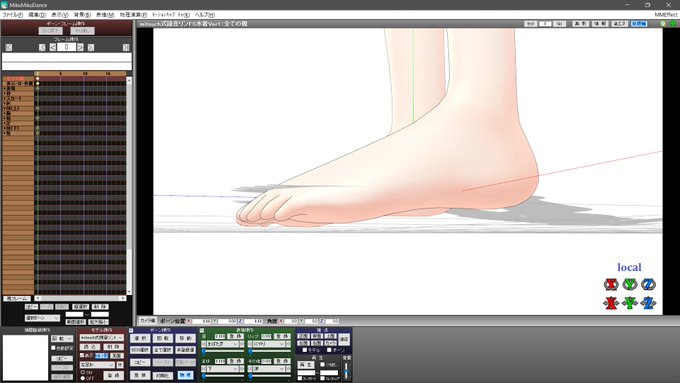Open the model selection dropdown
680x383 pixels.
[102, 337]
